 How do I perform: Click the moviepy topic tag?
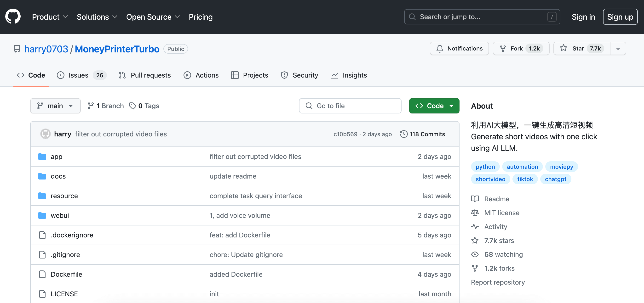561,167
